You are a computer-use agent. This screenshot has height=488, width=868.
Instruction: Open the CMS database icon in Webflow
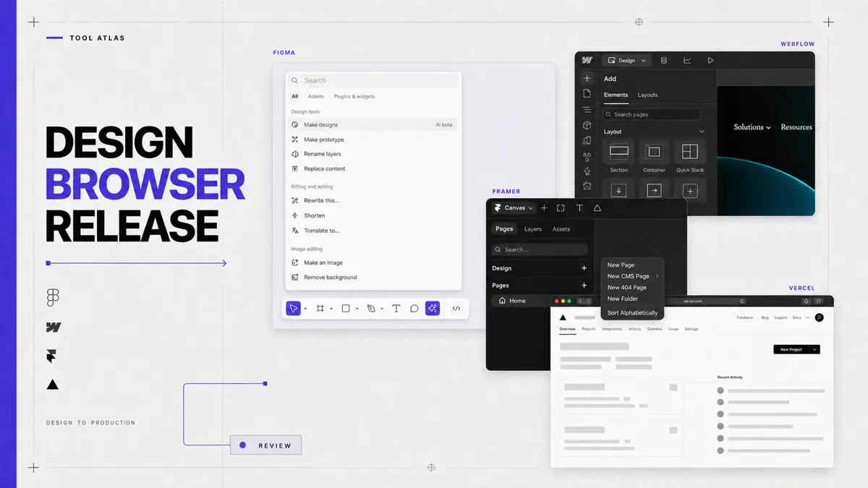tap(664, 61)
